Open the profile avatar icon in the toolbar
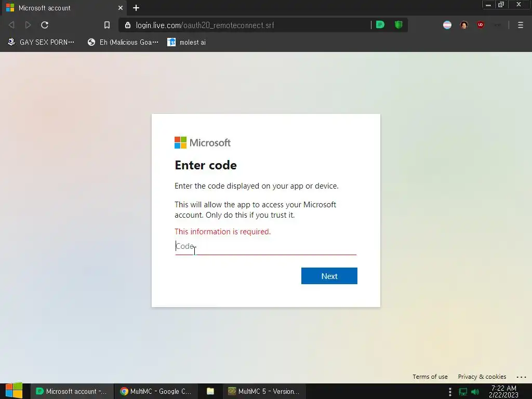Screen dimensions: 532x399 coord(464,25)
